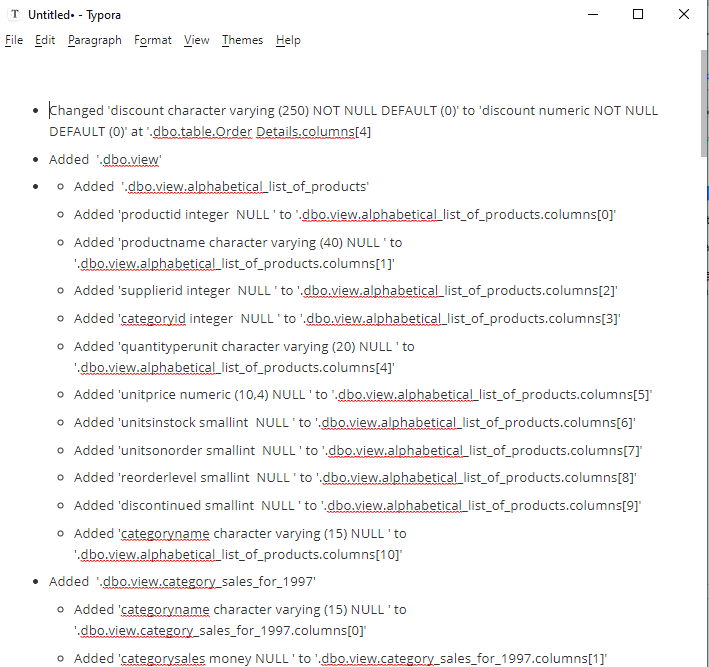Click the misspelled word 'categoryid'
709x667 pixels.
point(154,318)
